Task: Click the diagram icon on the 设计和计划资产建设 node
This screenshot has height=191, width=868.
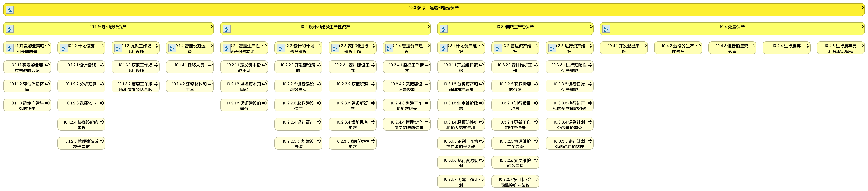Action: (x=281, y=48)
